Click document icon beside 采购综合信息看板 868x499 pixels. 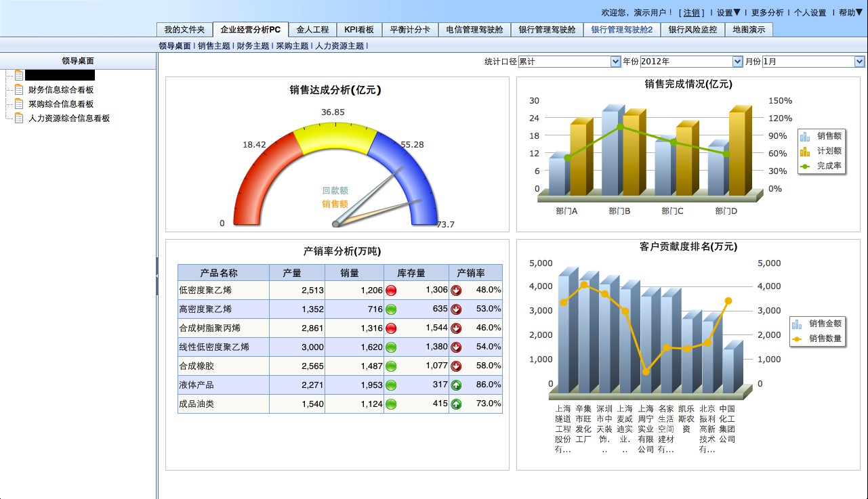[x=19, y=104]
